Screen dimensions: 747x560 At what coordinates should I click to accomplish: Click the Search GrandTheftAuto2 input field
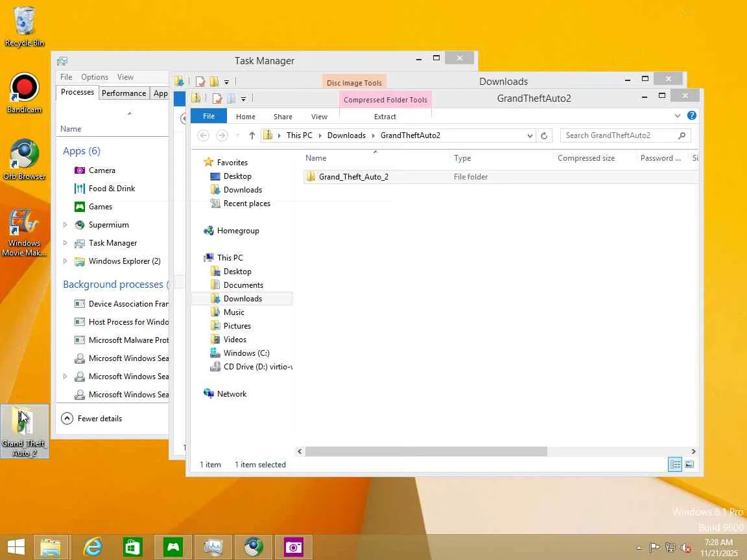tap(619, 135)
